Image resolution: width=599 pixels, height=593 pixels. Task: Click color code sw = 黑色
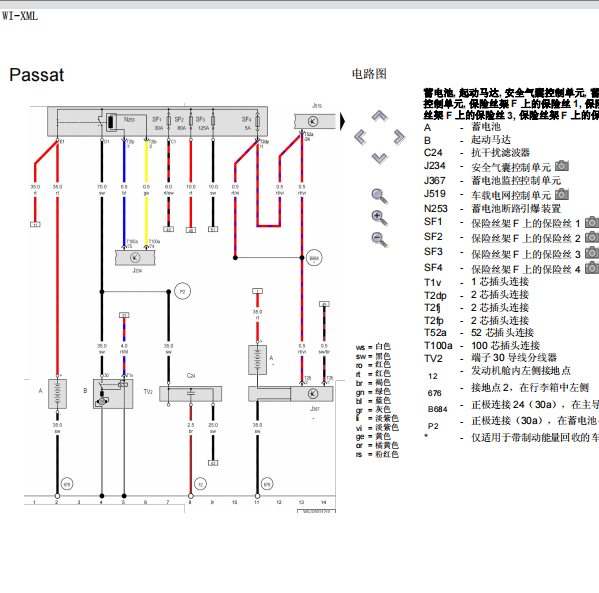click(x=373, y=356)
